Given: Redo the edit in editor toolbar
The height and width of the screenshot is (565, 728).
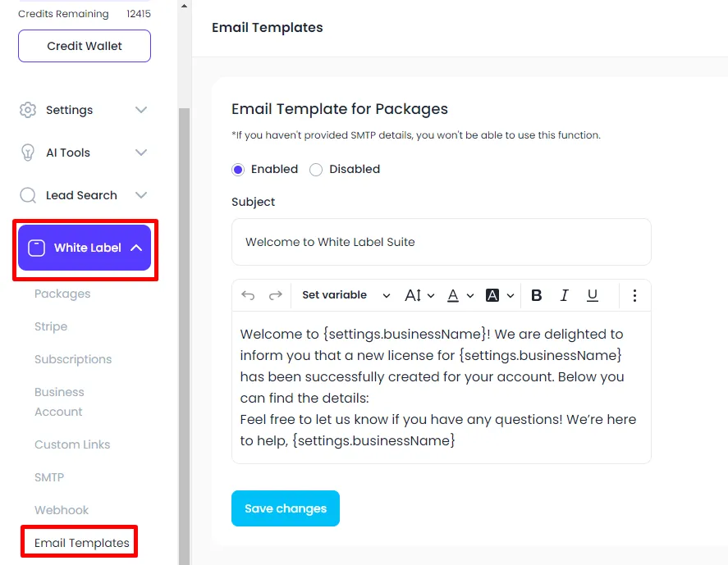Looking at the screenshot, I should click(275, 295).
